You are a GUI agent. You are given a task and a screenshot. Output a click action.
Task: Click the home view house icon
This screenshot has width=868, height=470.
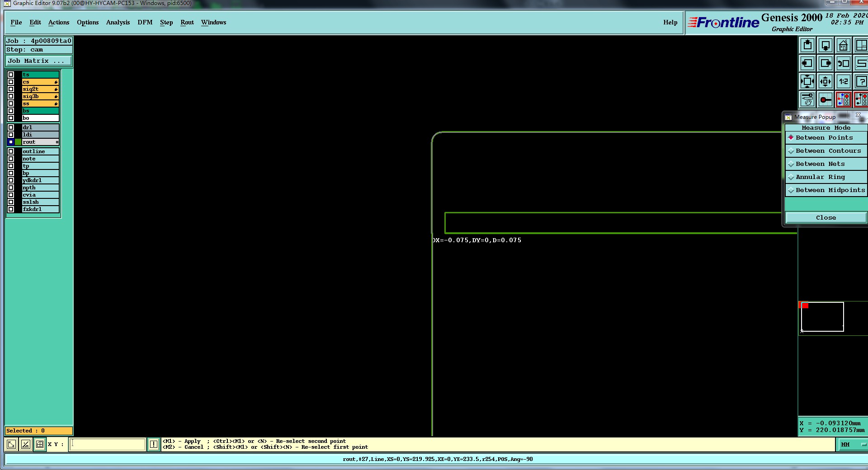844,46
